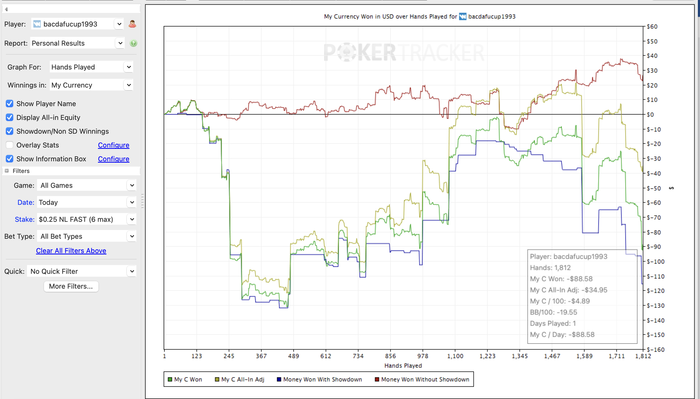The height and width of the screenshot is (399, 700).
Task: Click 'My C Won: -$88.58' in info box
Action: pos(561,279)
